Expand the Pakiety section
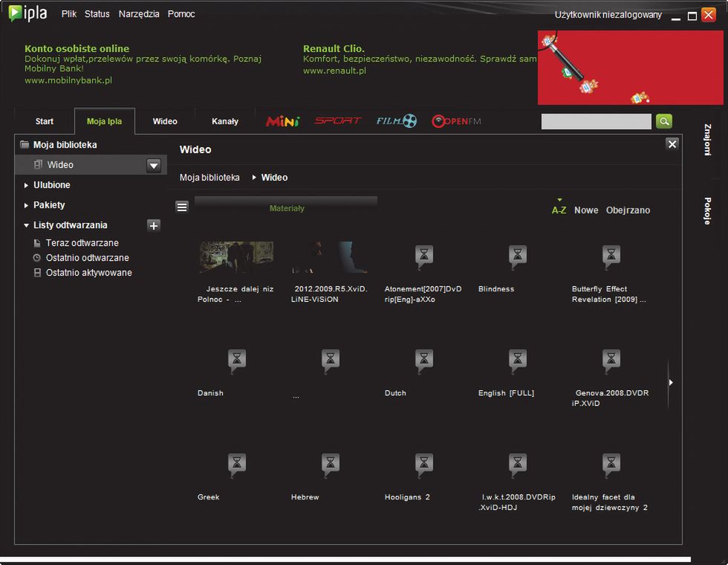 (x=27, y=205)
